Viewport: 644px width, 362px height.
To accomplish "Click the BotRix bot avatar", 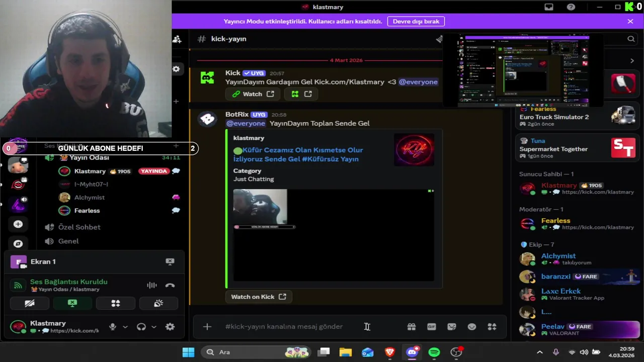I will tap(207, 119).
